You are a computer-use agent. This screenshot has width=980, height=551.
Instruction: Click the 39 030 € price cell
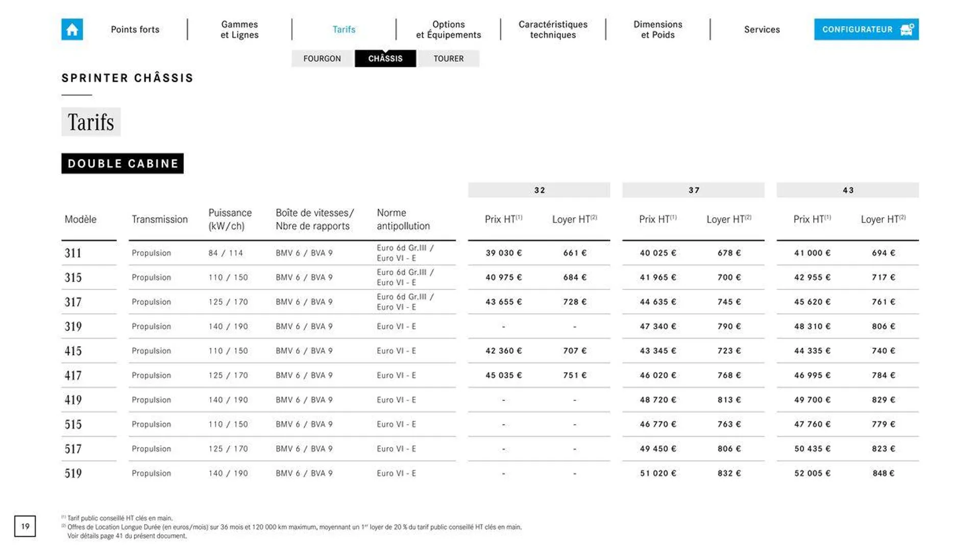503,253
